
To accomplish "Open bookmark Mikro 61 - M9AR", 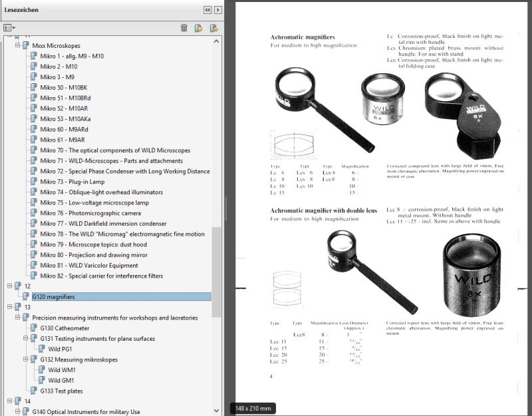I will point(63,140).
